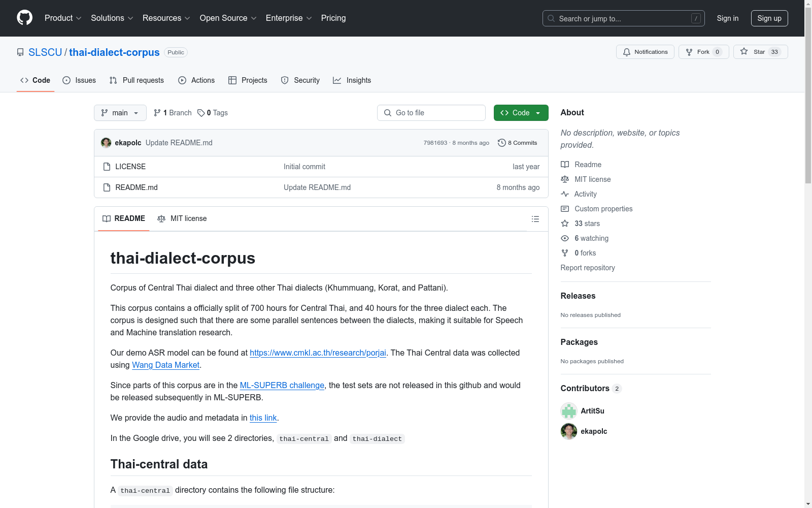Viewport: 812px width, 508px height.
Task: Open the main branch selector dropdown
Action: (120, 113)
